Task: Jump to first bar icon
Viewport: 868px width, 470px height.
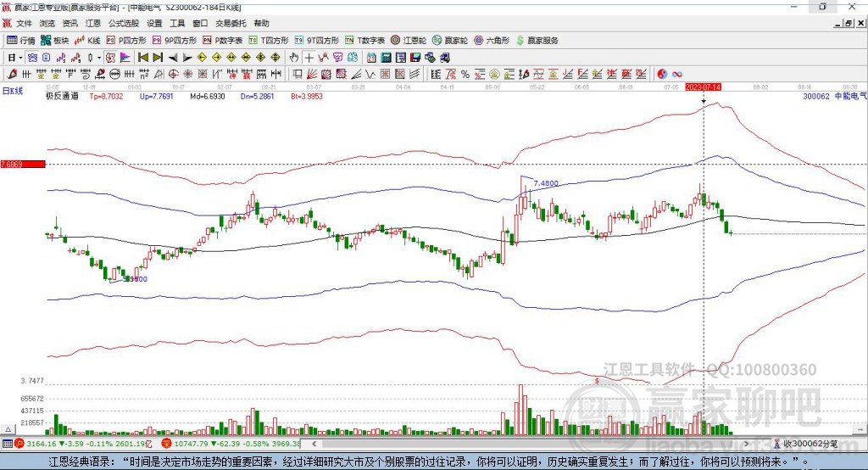Action: (x=143, y=58)
